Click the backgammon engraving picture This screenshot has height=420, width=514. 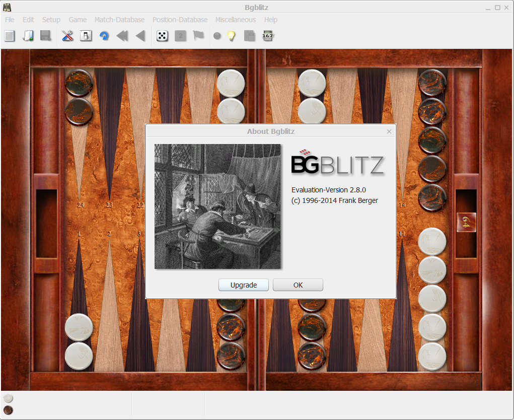pos(217,206)
